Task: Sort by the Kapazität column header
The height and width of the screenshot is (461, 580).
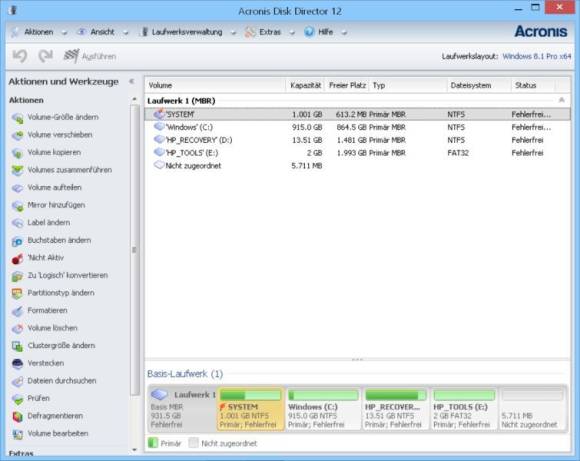Action: 305,85
